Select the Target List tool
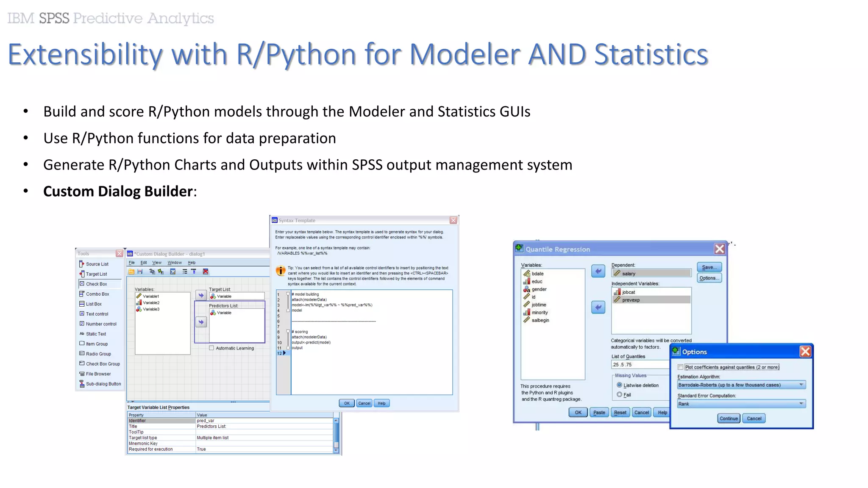Image resolution: width=868 pixels, height=488 pixels. tap(93, 274)
